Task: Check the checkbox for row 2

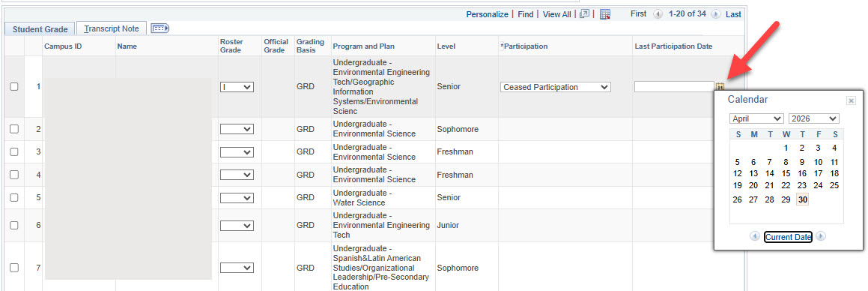Action: click(14, 129)
